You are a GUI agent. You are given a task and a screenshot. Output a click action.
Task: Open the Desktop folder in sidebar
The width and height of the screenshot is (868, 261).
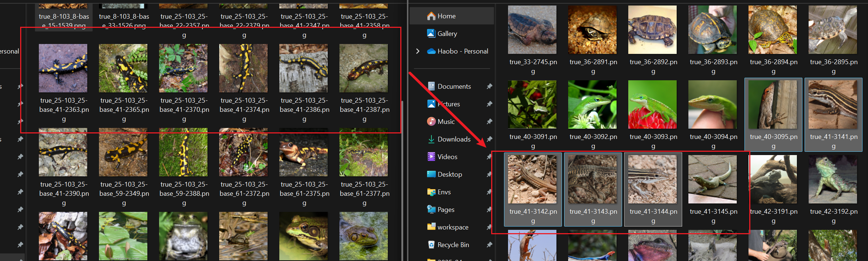(449, 174)
